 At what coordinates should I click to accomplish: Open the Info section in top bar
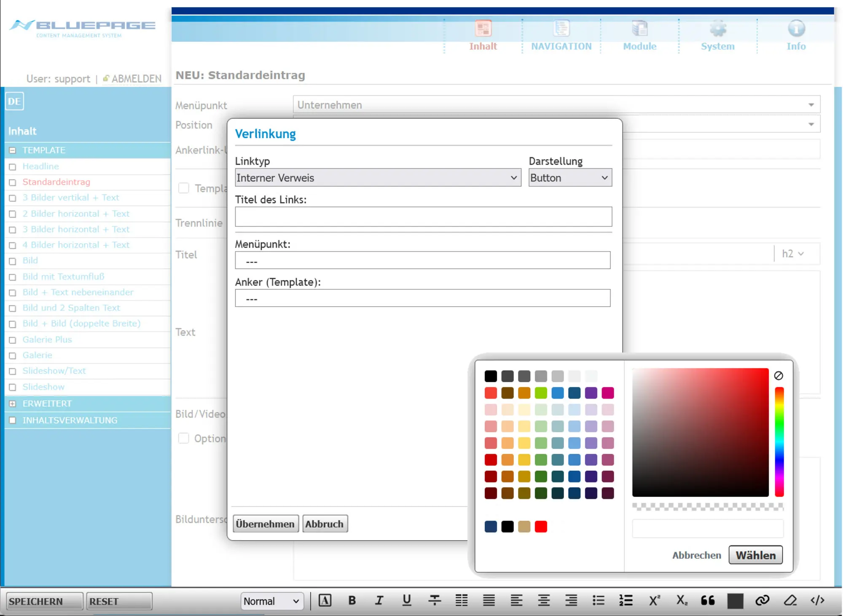tap(796, 36)
